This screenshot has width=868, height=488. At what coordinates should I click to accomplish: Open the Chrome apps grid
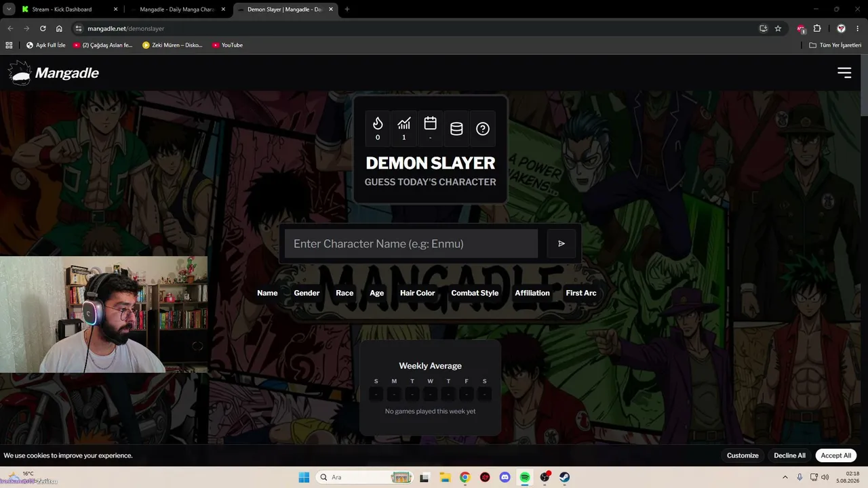[x=9, y=45]
